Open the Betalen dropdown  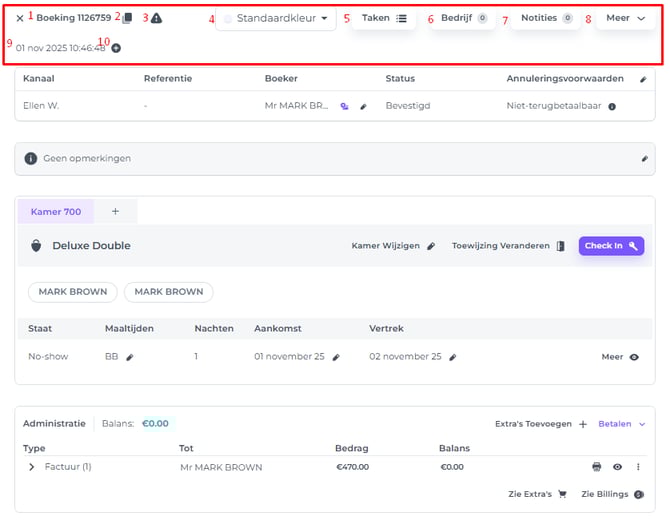click(621, 424)
